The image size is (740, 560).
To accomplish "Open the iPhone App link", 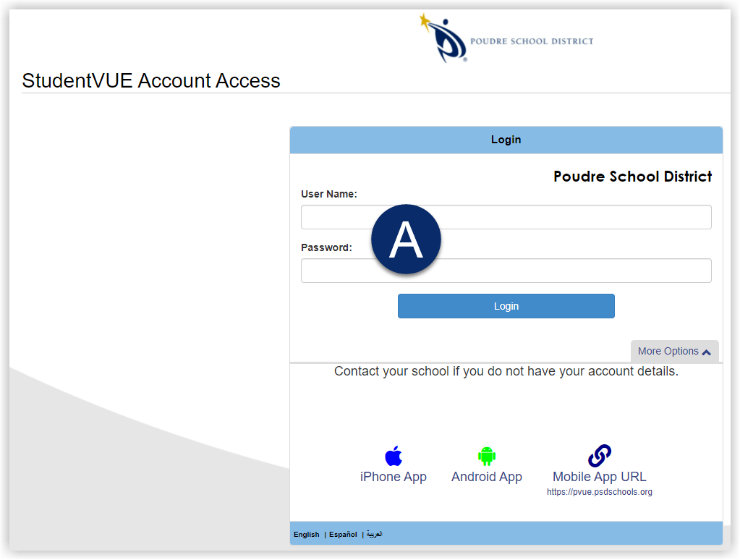I will tap(393, 477).
